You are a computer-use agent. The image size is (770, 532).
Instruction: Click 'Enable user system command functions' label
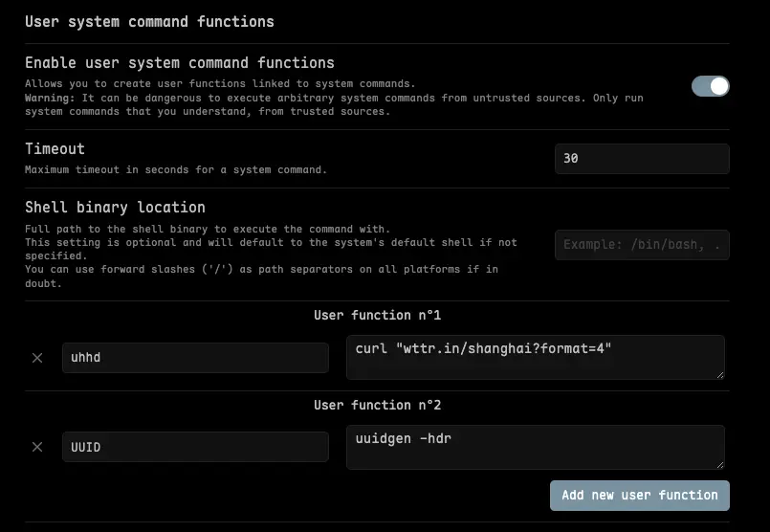180,63
